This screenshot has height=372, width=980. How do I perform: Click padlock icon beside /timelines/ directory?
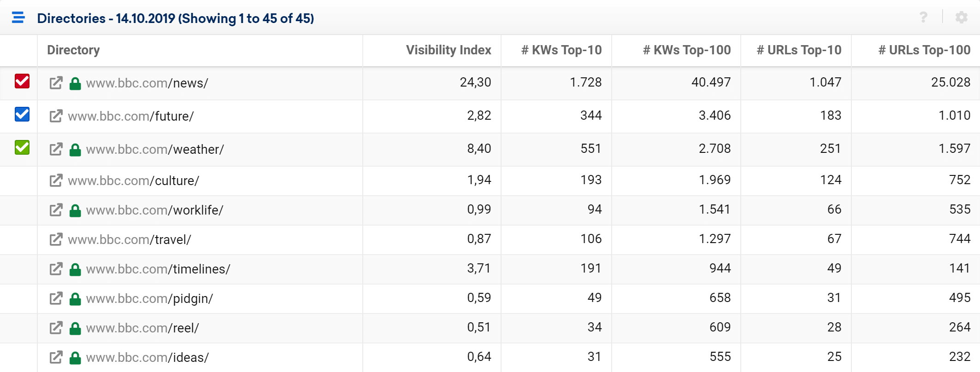pos(75,269)
